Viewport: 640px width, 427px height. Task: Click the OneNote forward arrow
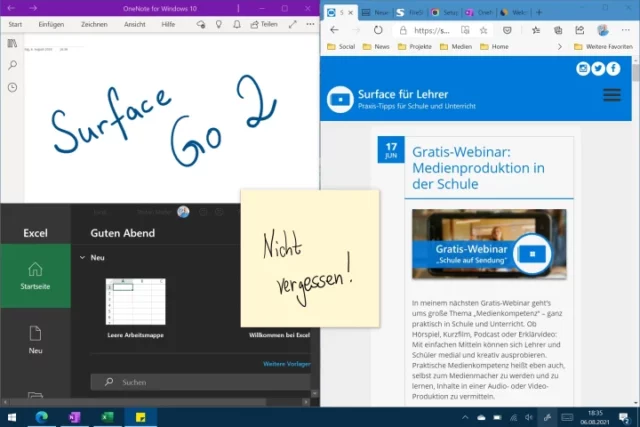tap(33, 8)
